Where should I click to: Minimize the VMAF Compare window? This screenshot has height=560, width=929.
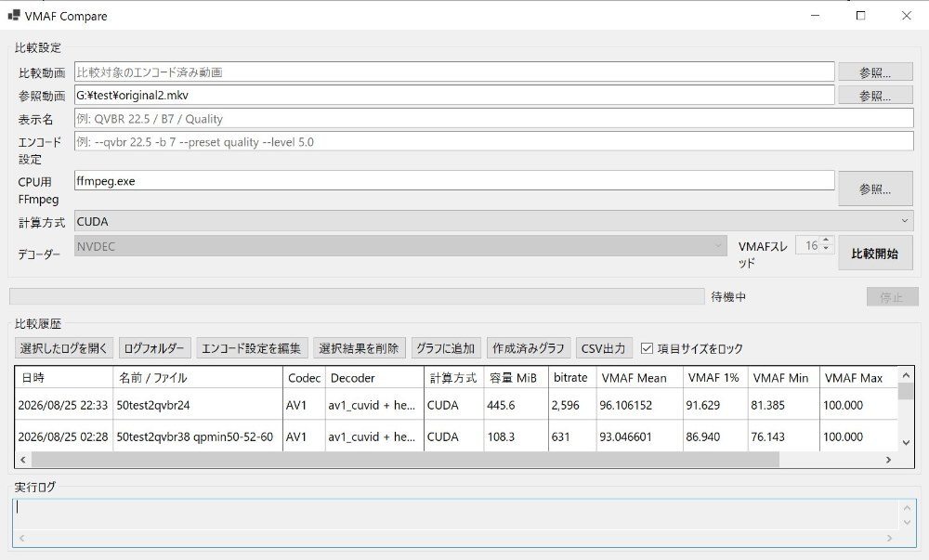(816, 16)
